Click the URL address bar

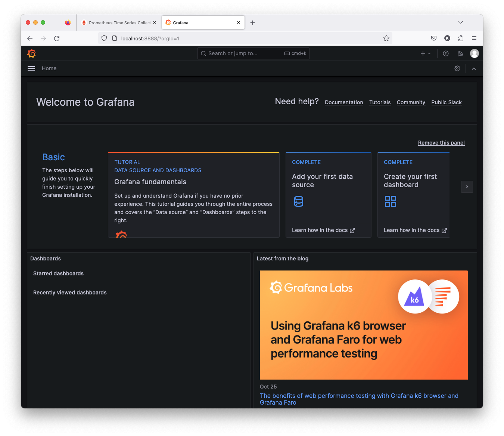pos(245,38)
